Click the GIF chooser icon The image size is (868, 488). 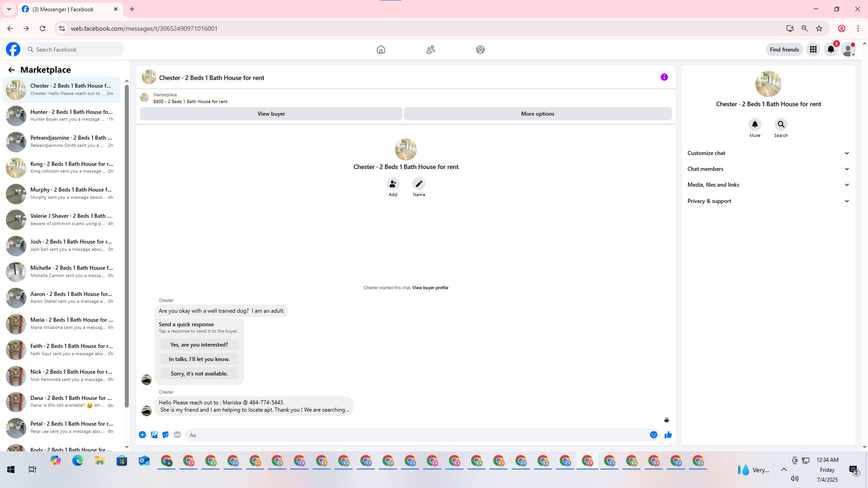tap(177, 435)
